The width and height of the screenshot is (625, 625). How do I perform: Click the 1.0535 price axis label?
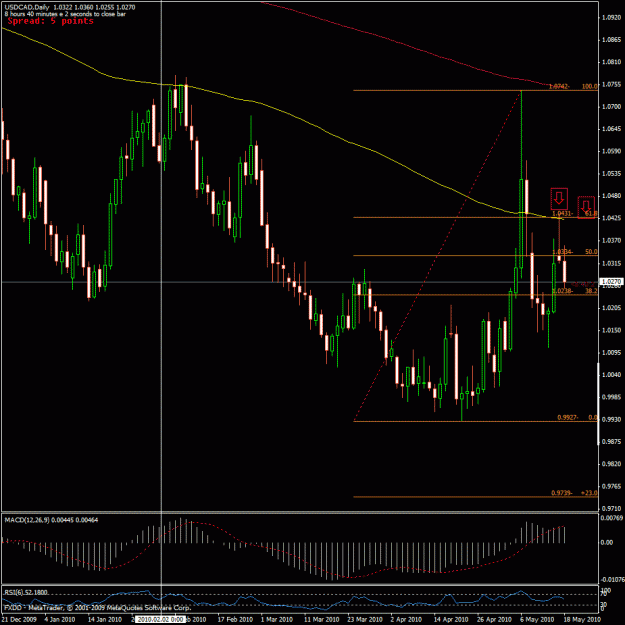coord(612,174)
